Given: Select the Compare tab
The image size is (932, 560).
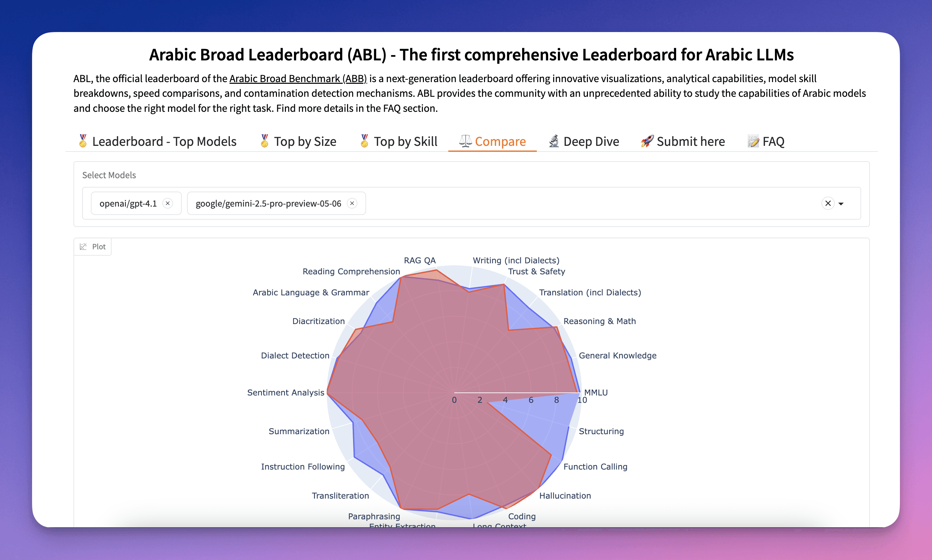Looking at the screenshot, I should [492, 141].
